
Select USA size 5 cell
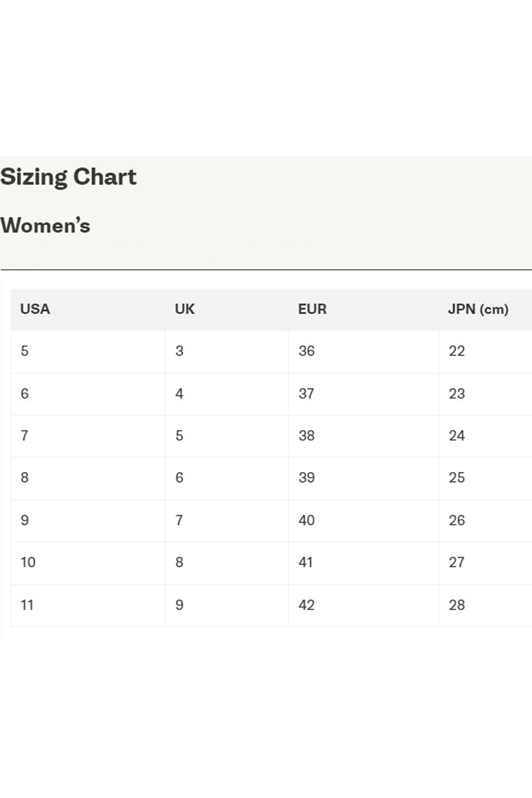pyautogui.click(x=25, y=351)
